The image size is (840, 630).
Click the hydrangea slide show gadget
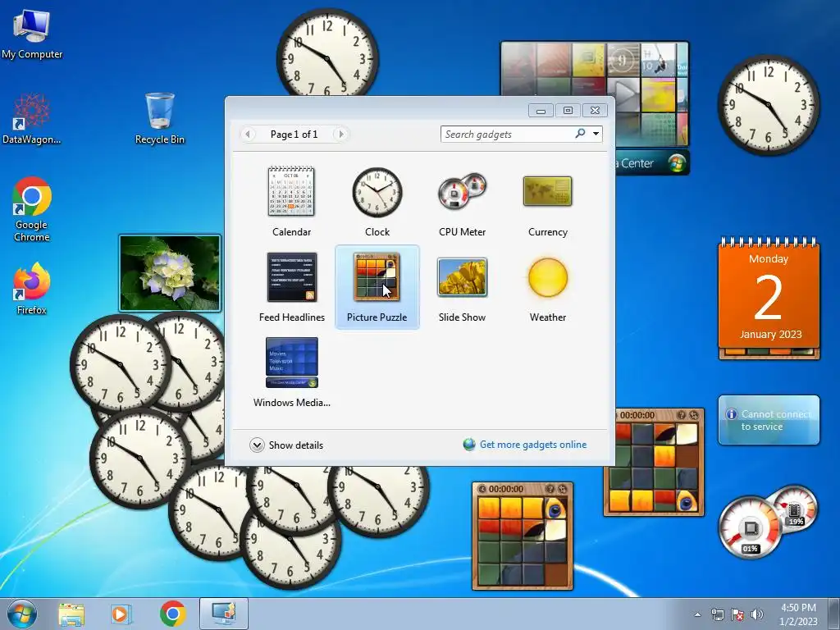[x=170, y=273]
